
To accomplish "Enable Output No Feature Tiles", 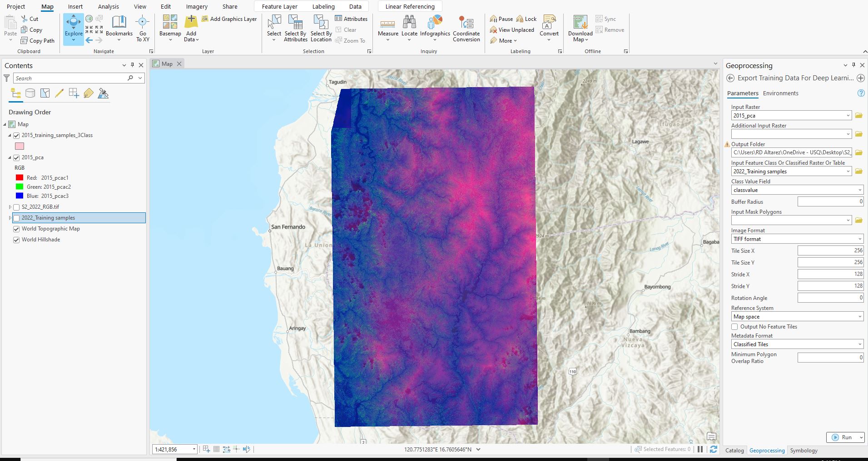I will click(734, 327).
